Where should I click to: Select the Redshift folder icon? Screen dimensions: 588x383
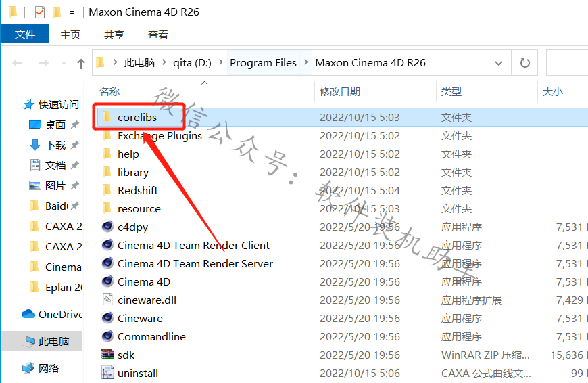107,190
